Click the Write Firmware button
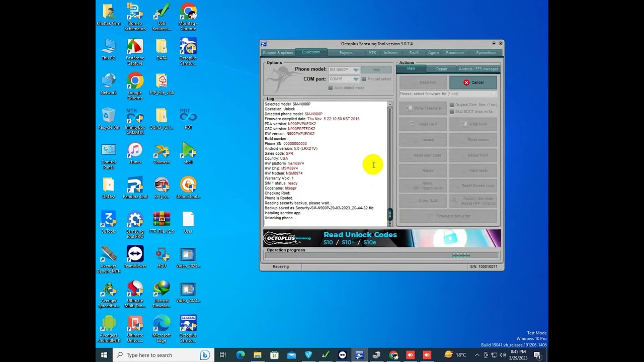644x362 pixels. (x=423, y=108)
